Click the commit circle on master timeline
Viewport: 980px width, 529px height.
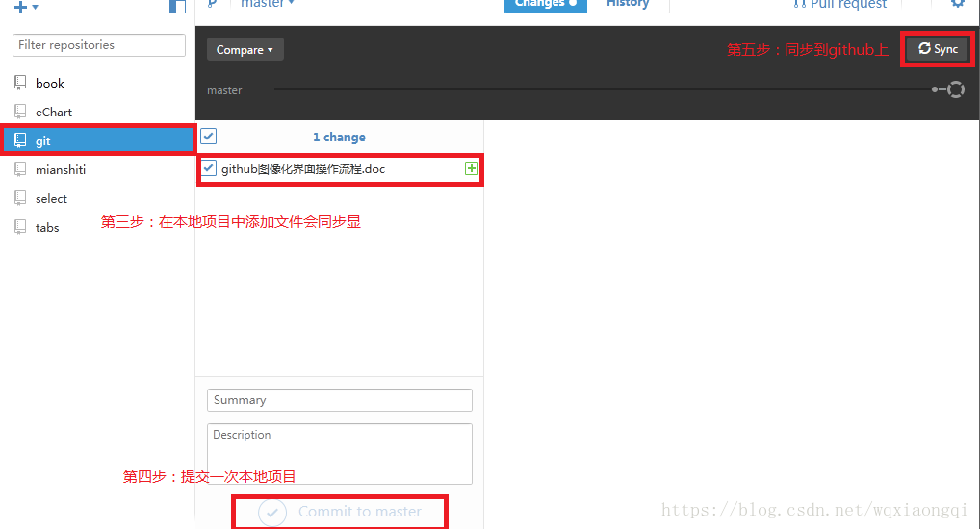click(956, 90)
